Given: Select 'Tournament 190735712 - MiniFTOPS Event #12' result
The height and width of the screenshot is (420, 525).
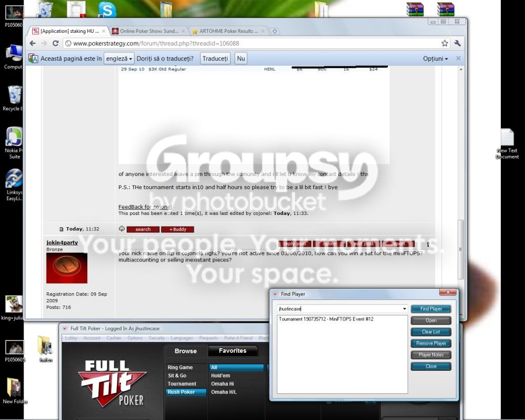Looking at the screenshot, I should (x=326, y=319).
